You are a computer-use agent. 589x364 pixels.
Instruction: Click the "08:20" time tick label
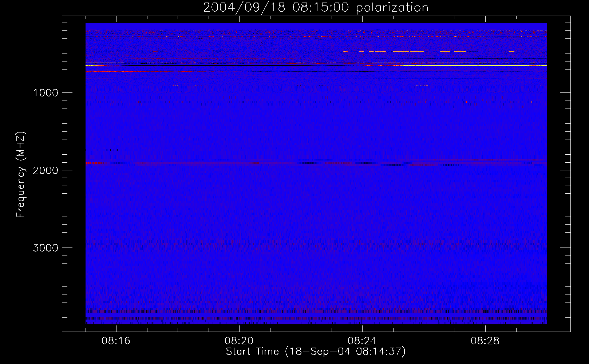pos(239,341)
